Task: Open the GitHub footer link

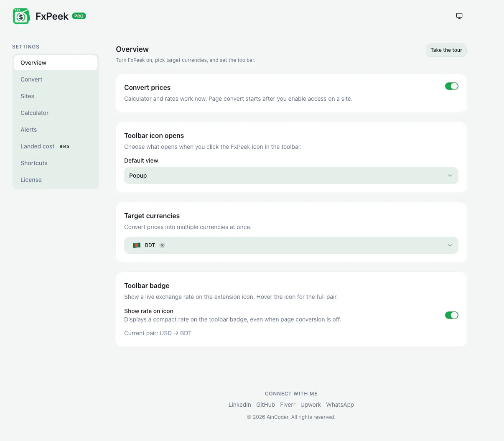Action: 266,405
